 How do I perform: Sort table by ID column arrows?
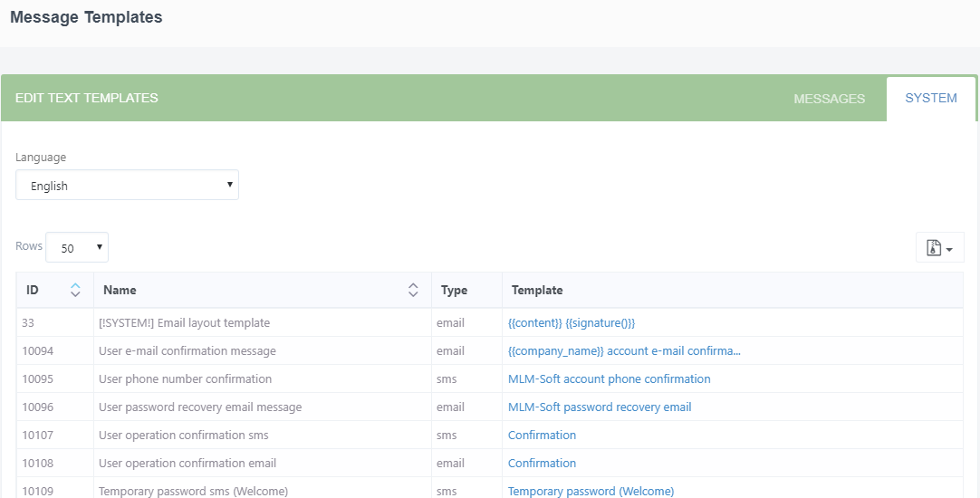pos(75,290)
